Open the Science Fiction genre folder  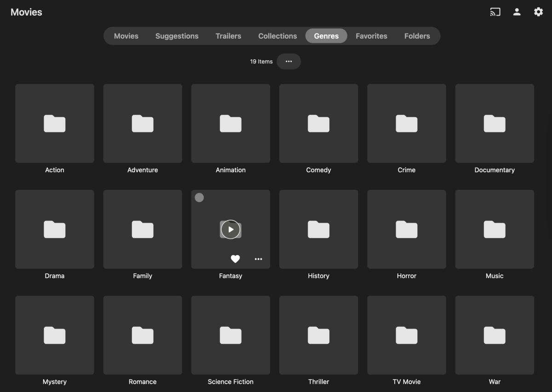230,335
